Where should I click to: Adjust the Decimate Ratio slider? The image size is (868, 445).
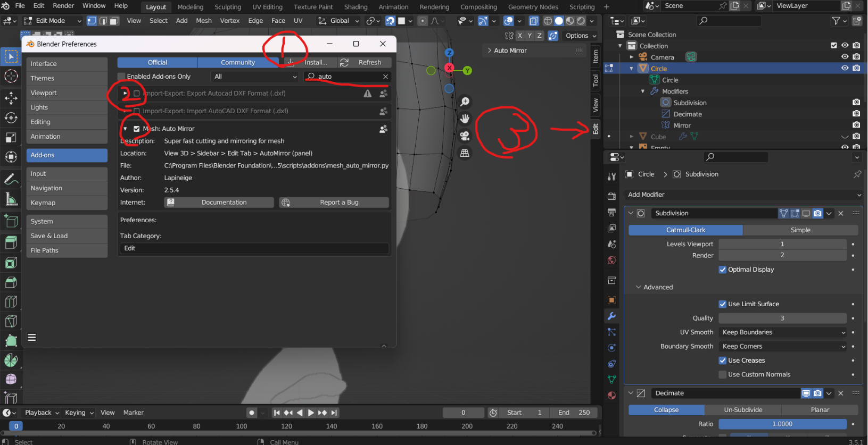[782, 424]
